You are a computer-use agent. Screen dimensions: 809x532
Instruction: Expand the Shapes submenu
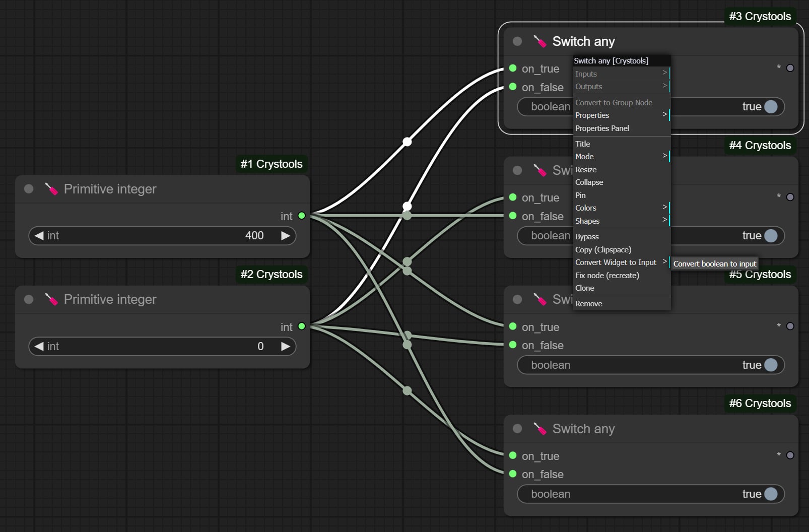[x=622, y=221]
